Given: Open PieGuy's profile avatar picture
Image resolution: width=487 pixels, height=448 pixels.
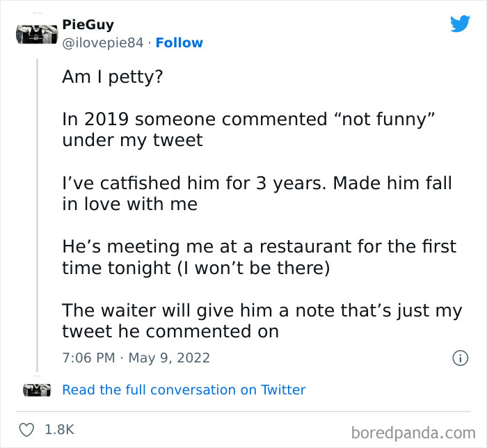Looking at the screenshot, I should [34, 34].
